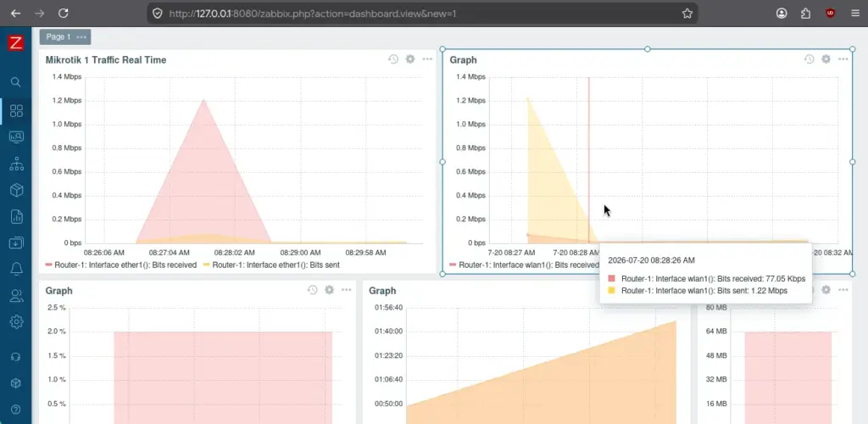Open the Integrations sidebar icon

coord(16,383)
